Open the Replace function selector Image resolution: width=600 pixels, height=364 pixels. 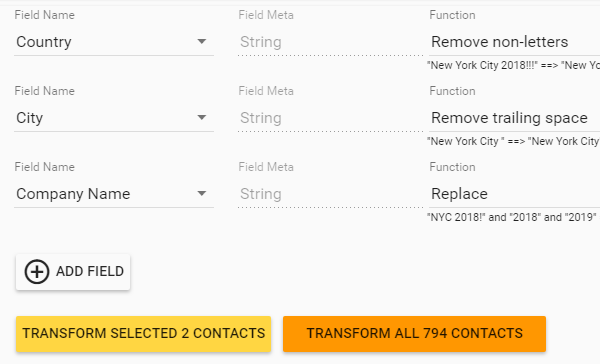514,194
